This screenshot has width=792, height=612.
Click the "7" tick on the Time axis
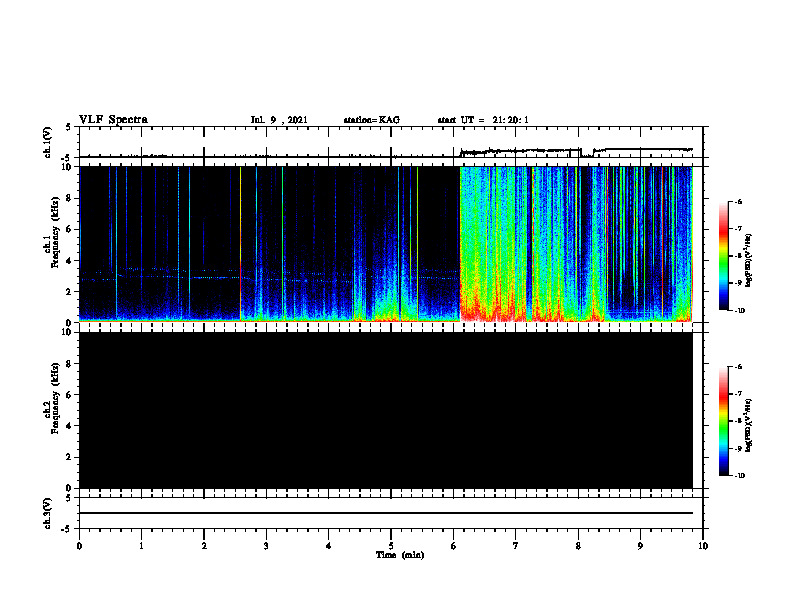coord(516,546)
